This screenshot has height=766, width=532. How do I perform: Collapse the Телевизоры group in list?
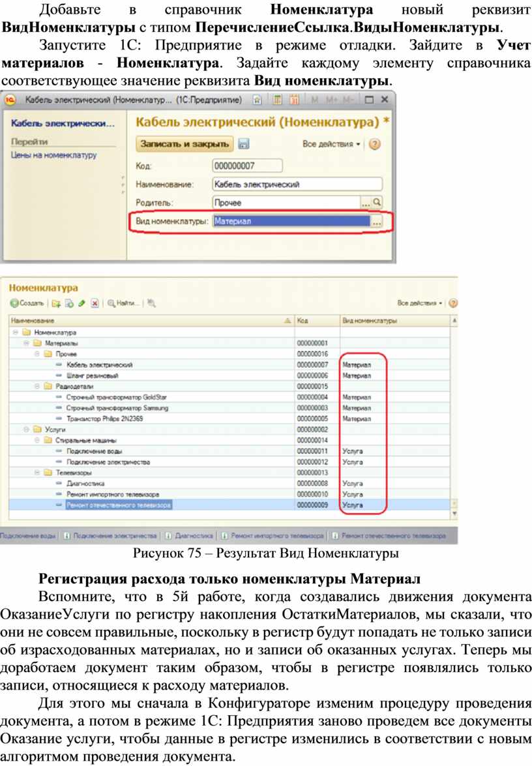(38, 472)
